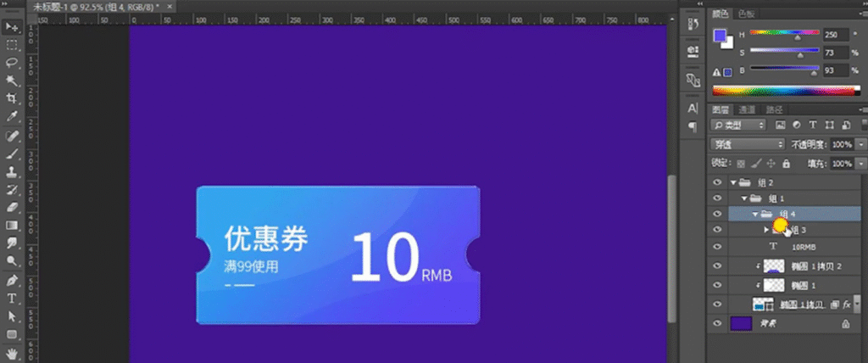Switch to the 路径 tab
Screen dimensions: 868x363
(x=774, y=109)
